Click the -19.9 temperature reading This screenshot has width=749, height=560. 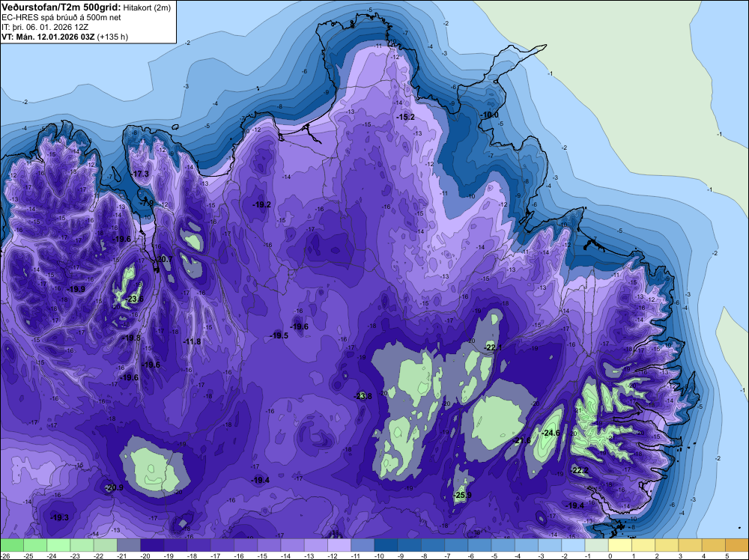[76, 289]
